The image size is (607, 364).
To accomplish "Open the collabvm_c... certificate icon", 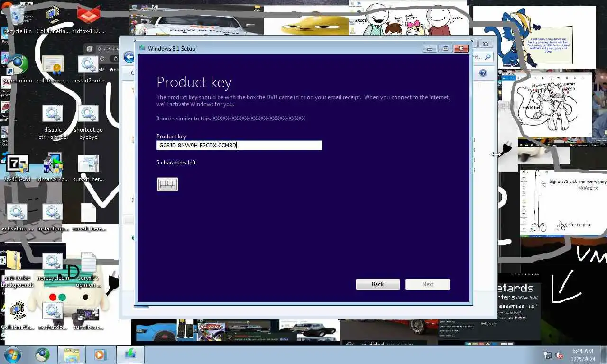I will pyautogui.click(x=53, y=69).
